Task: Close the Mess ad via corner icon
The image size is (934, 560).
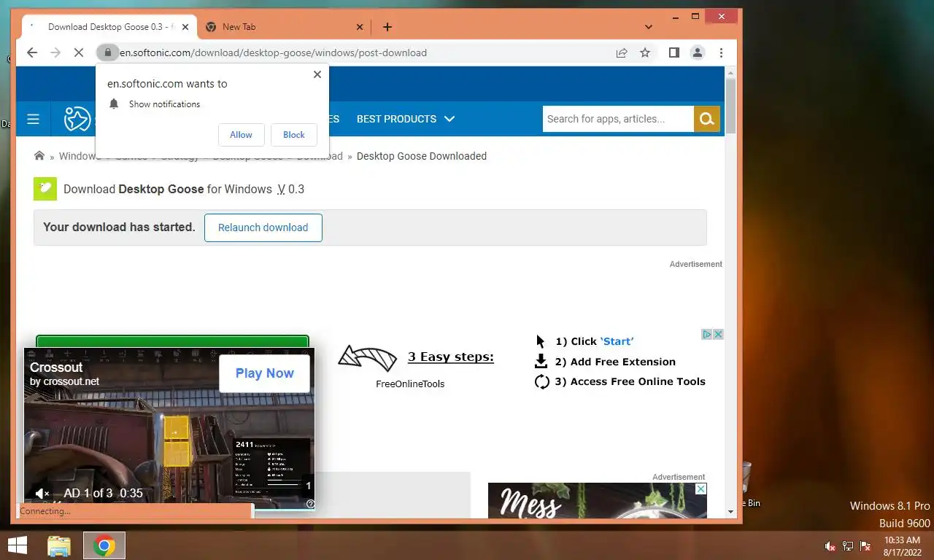Action: coord(701,489)
